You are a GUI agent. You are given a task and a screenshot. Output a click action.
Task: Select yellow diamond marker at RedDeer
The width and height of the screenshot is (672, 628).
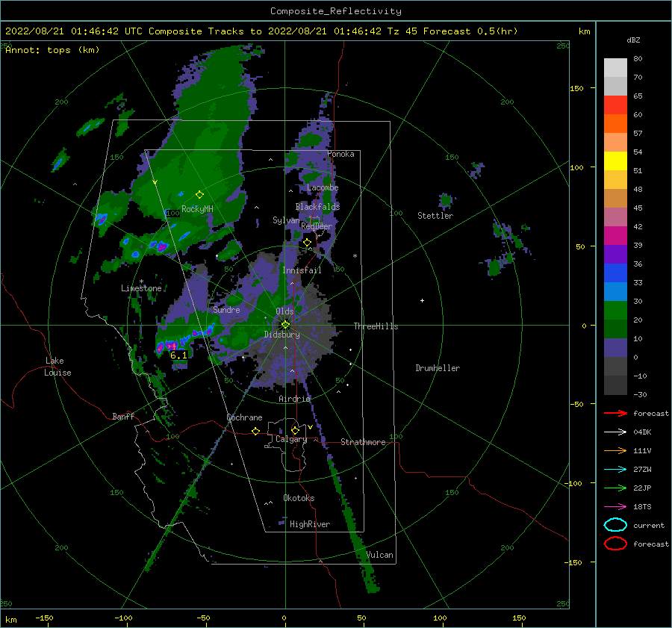(x=307, y=243)
